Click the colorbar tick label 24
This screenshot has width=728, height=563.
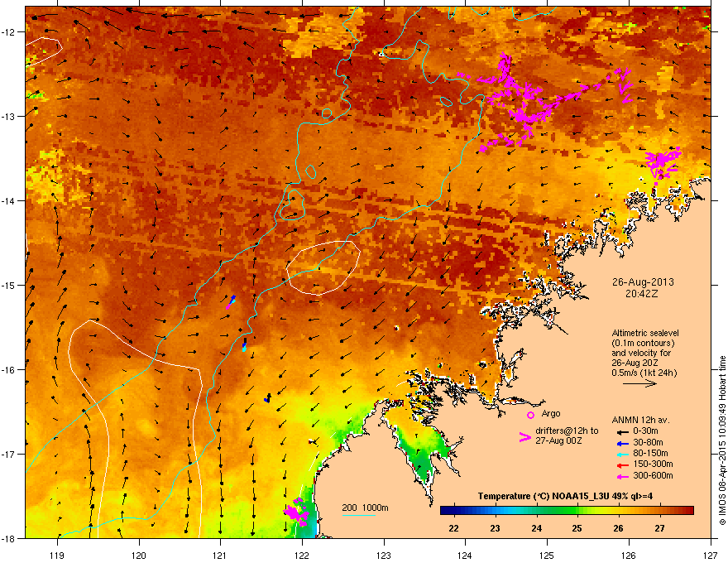tap(537, 528)
